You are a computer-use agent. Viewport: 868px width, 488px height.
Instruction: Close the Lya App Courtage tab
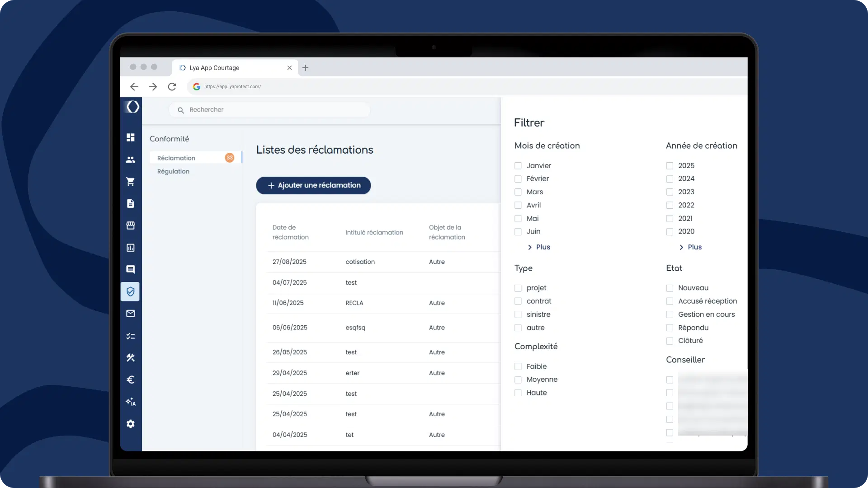(x=289, y=68)
